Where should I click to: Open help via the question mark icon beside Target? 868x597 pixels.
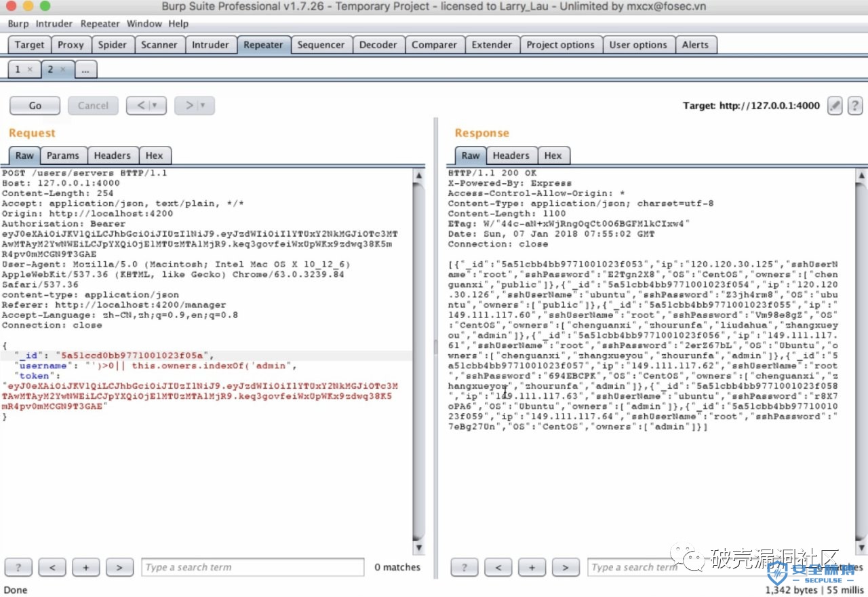tap(855, 106)
